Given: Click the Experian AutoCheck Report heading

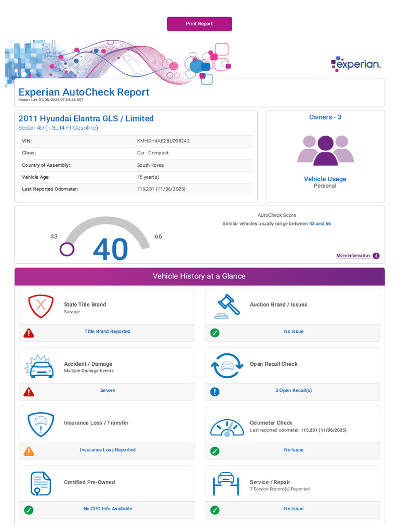Looking at the screenshot, I should tap(84, 92).
